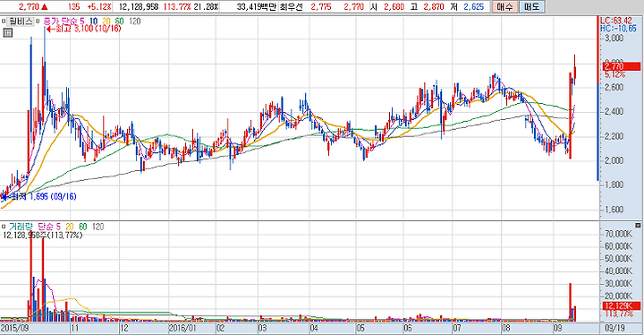Select the 20-day MA in price legend
The image size is (644, 335).
coord(106,21)
